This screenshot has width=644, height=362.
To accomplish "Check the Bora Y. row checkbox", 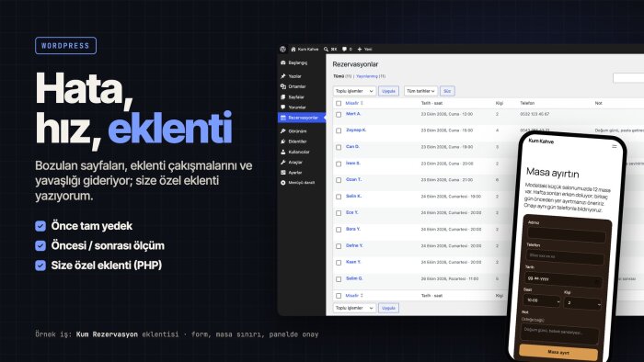I will 339,230.
